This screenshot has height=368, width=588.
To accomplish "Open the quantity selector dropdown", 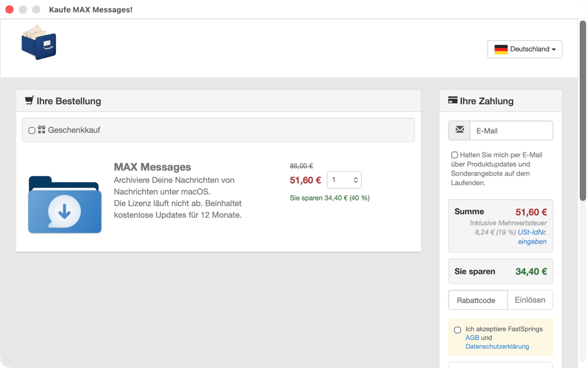I will point(344,180).
